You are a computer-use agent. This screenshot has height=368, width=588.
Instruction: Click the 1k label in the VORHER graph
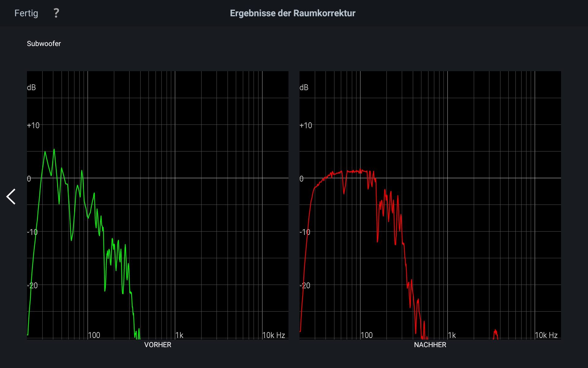(x=179, y=335)
